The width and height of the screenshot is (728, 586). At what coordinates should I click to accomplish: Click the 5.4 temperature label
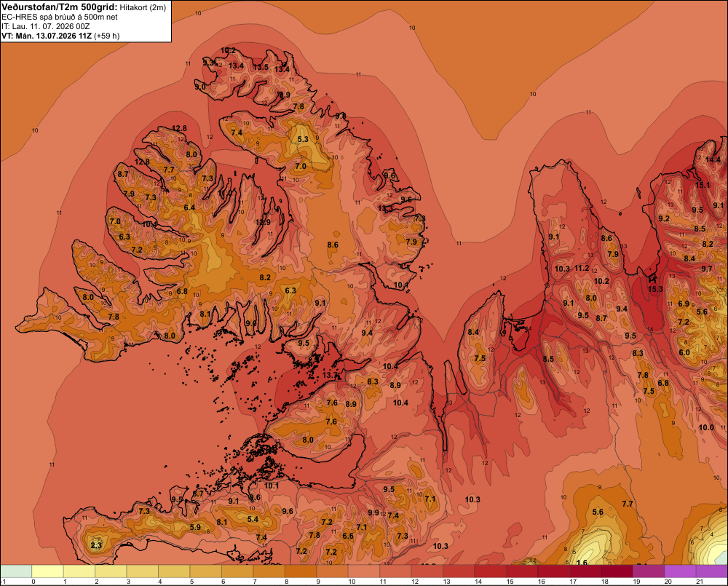(253, 519)
